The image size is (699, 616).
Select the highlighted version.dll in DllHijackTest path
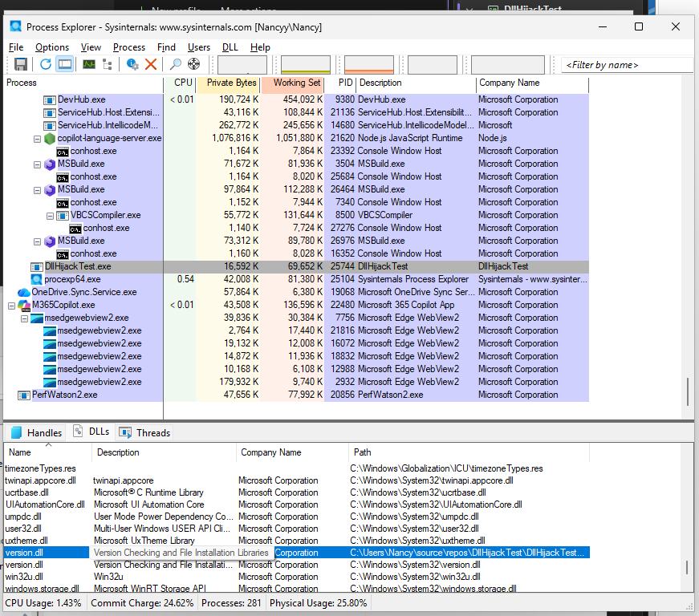[x=297, y=553]
